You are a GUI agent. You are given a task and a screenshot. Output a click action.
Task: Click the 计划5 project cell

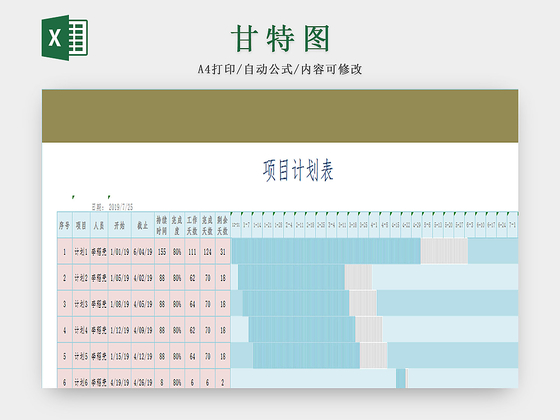pyautogui.click(x=81, y=356)
